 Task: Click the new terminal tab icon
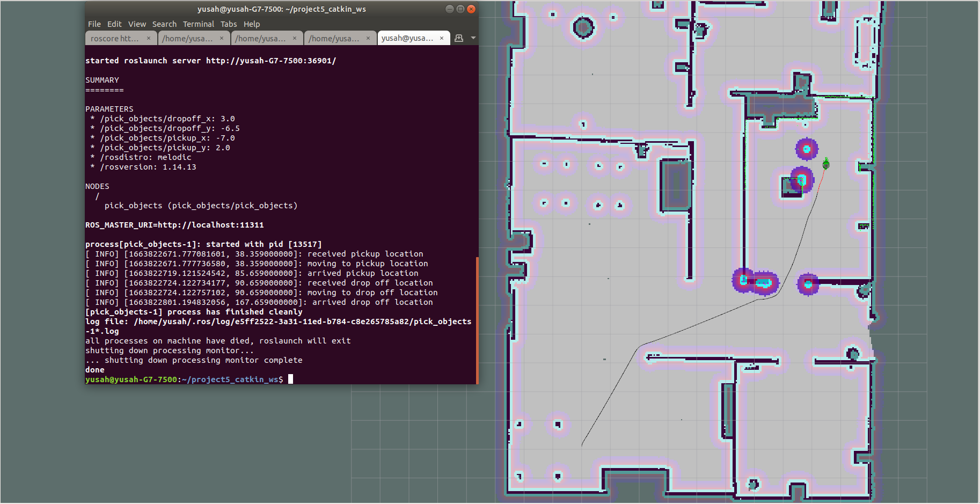(459, 38)
